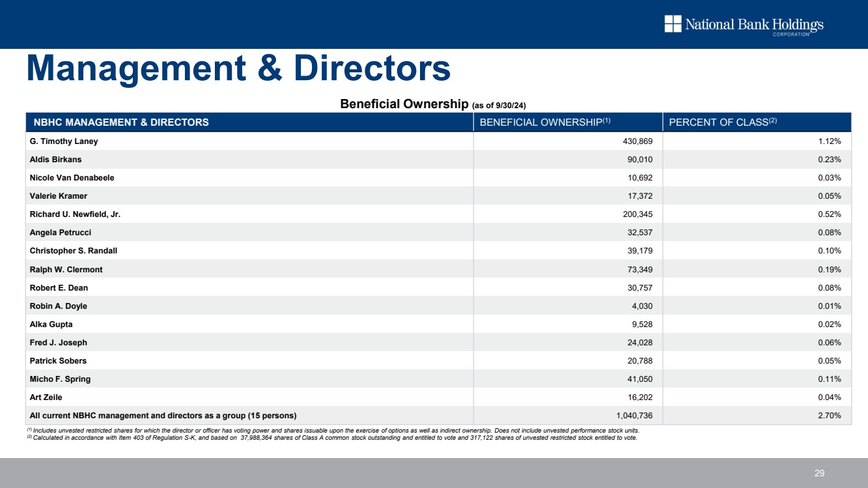
Task: Click the National Bank Holdings logo icon
Action: click(673, 24)
